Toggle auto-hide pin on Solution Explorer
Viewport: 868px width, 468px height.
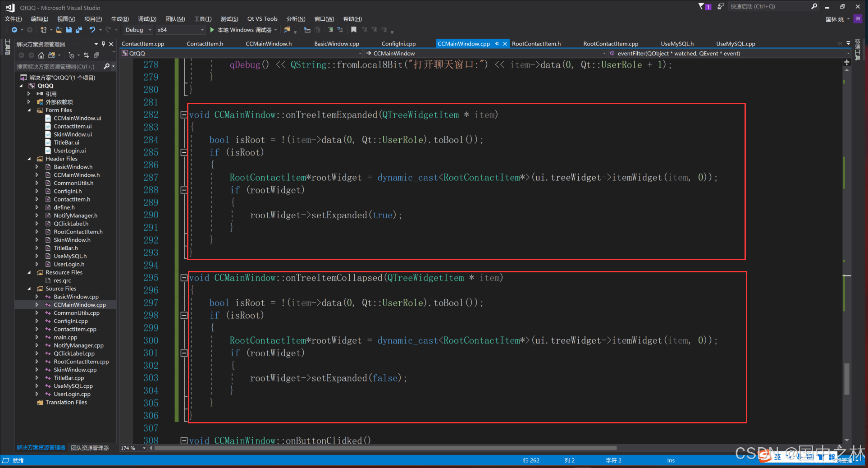click(103, 44)
